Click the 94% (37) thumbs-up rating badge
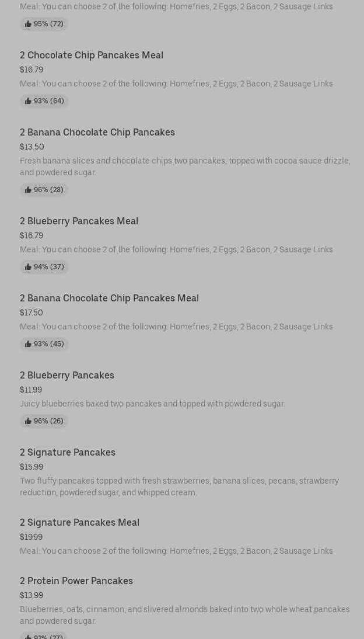The width and height of the screenshot is (364, 639). click(44, 267)
